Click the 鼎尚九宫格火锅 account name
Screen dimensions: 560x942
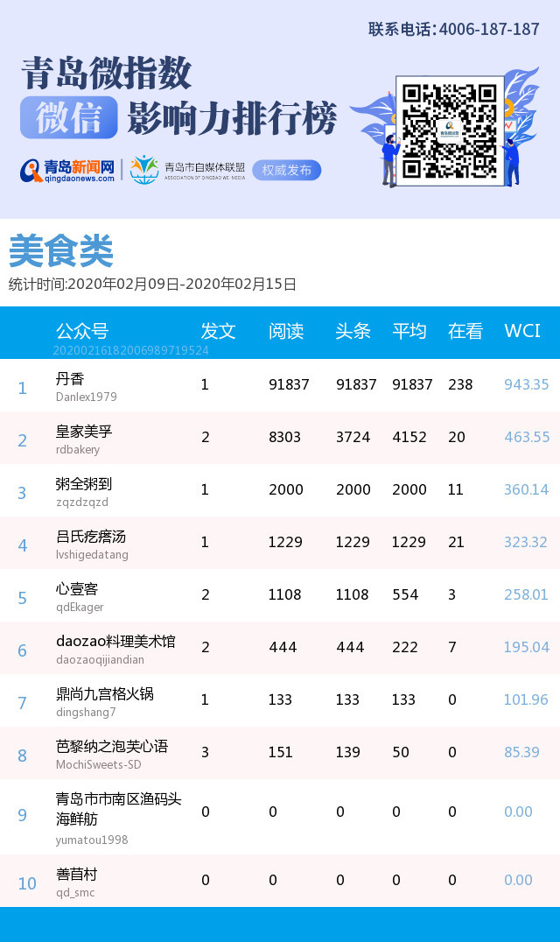(104, 694)
